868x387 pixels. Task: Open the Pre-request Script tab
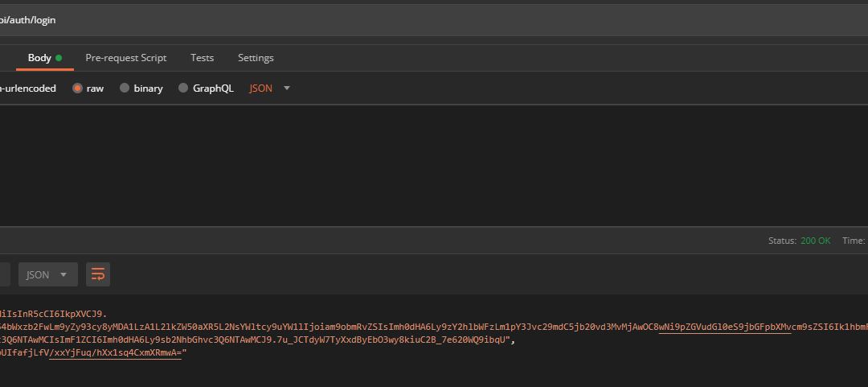(126, 58)
